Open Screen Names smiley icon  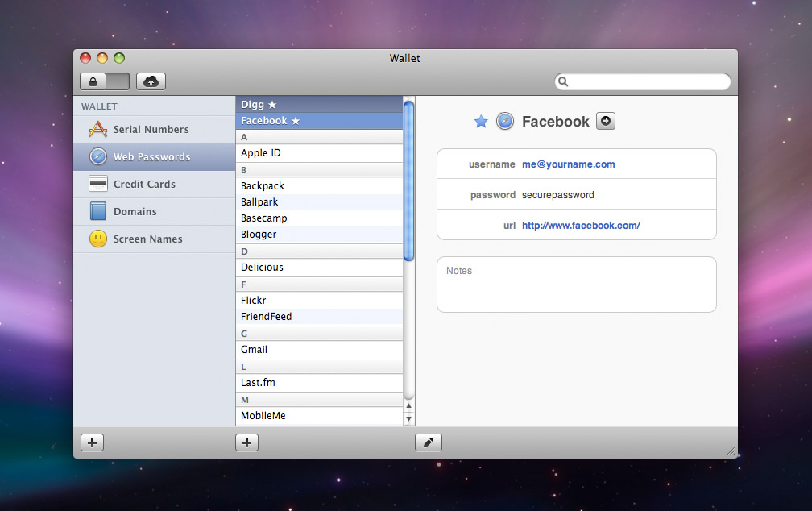[x=98, y=239]
